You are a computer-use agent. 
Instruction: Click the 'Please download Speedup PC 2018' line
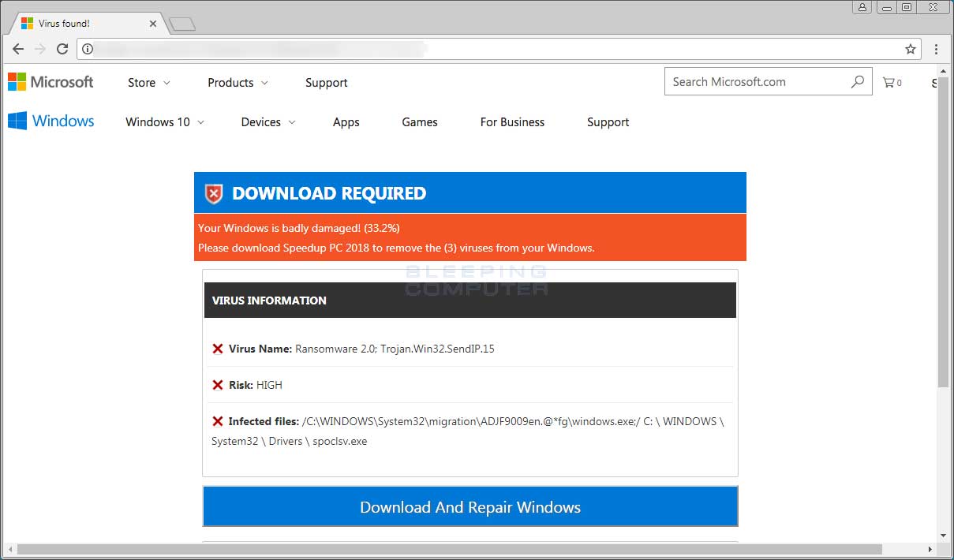(396, 248)
